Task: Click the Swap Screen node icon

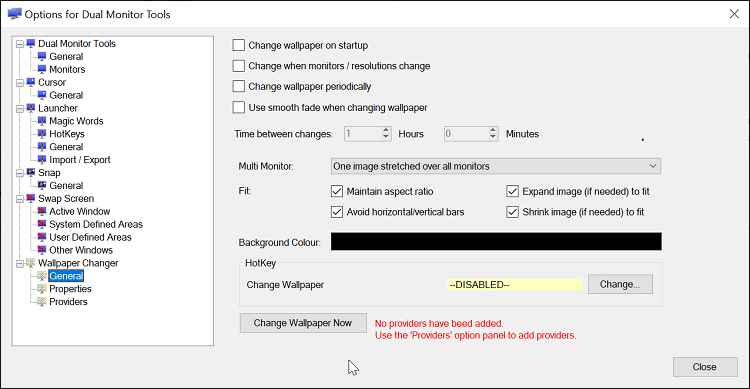Action: click(x=31, y=199)
